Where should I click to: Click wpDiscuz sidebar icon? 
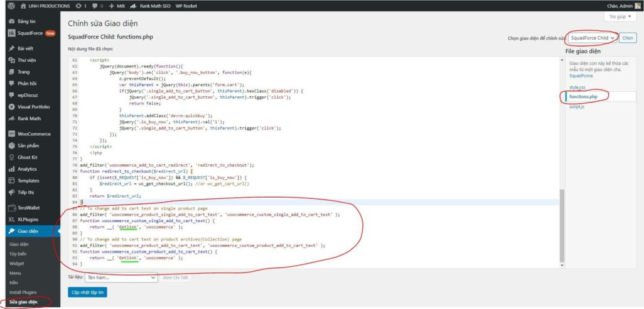pos(12,95)
